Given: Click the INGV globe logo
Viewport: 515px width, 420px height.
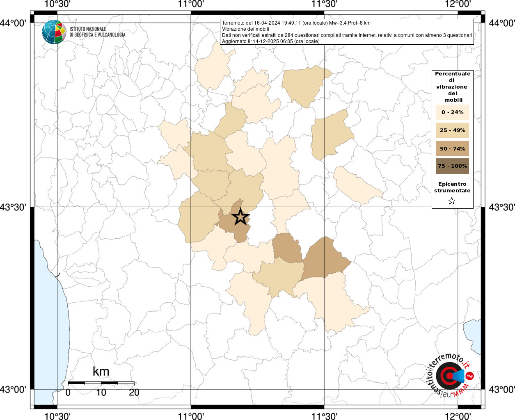Looking at the screenshot, I should click(x=54, y=32).
